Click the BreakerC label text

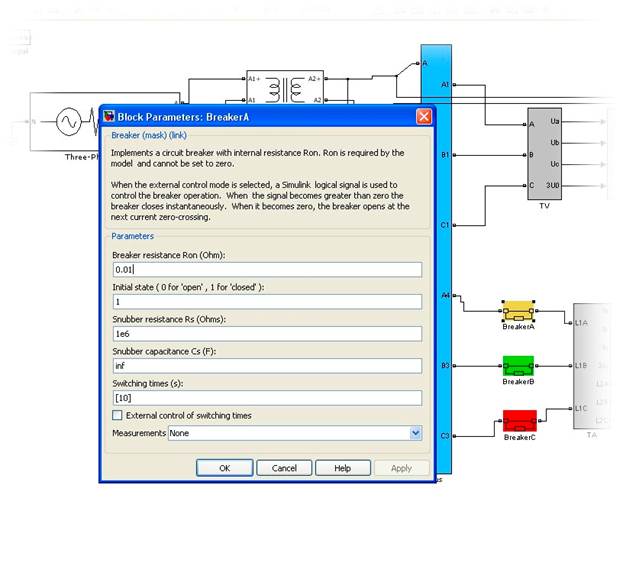520,437
